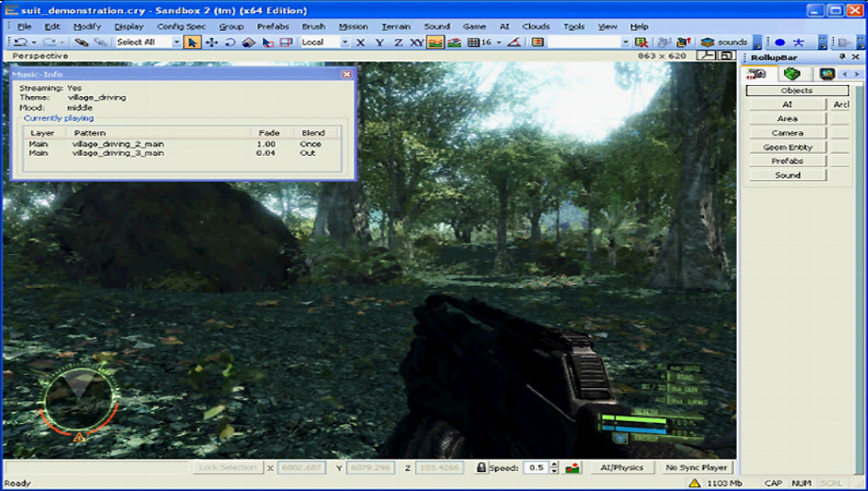The height and width of the screenshot is (491, 868).
Task: Open the File menu
Action: tap(25, 26)
